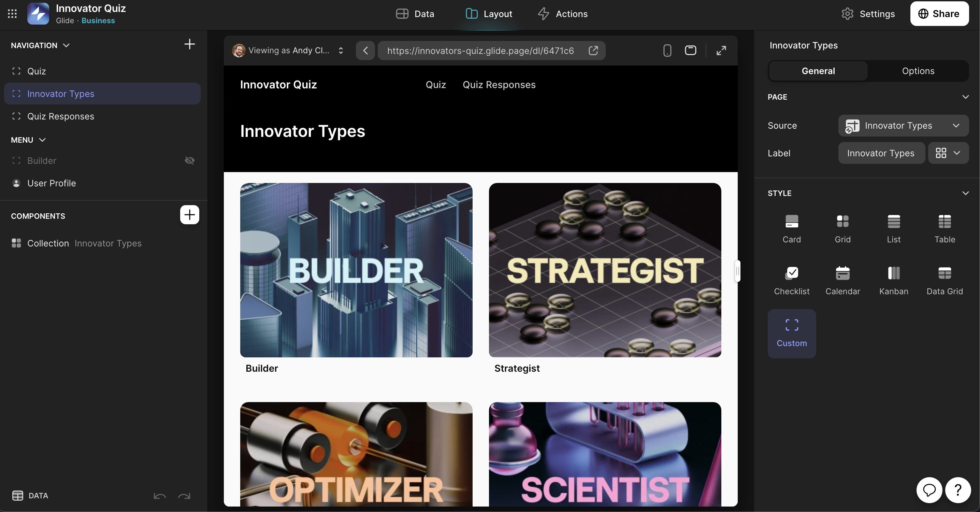980x512 pixels.
Task: Toggle visibility of Builder menu item
Action: [x=189, y=161]
